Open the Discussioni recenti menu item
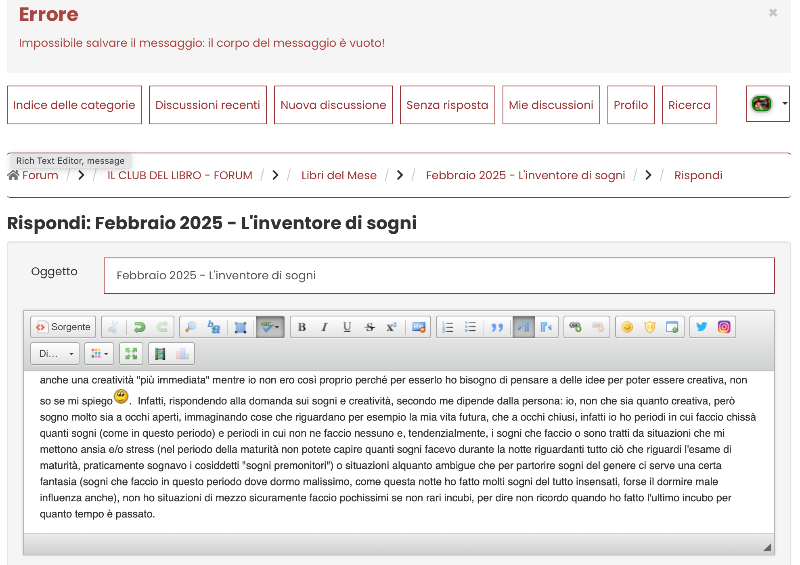This screenshot has height=565, width=800. (x=208, y=105)
